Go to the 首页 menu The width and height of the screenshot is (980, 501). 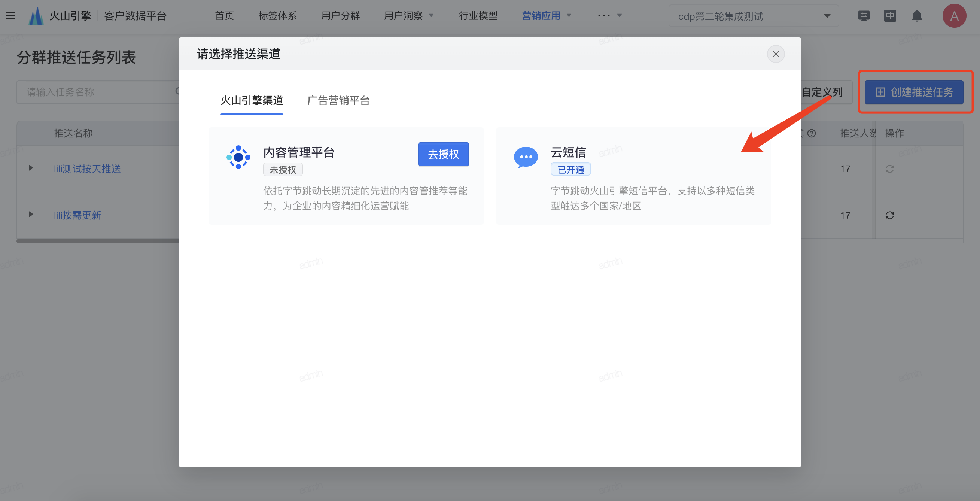tap(225, 16)
